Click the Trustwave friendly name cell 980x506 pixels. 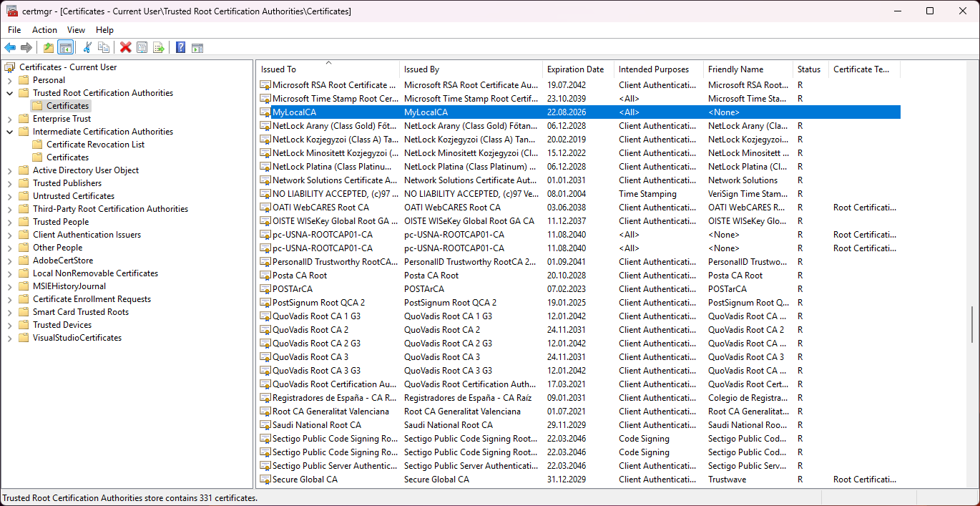[x=727, y=480]
